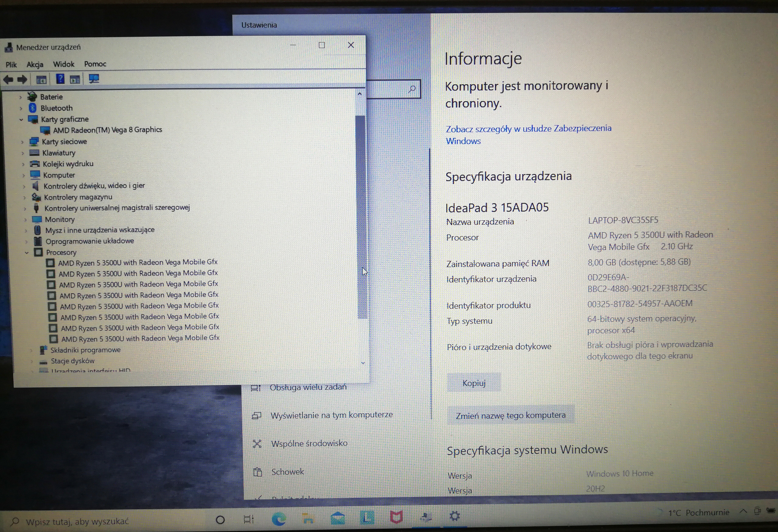Click the RAM value 8,00 GB
This screenshot has height=532, width=778.
(602, 262)
